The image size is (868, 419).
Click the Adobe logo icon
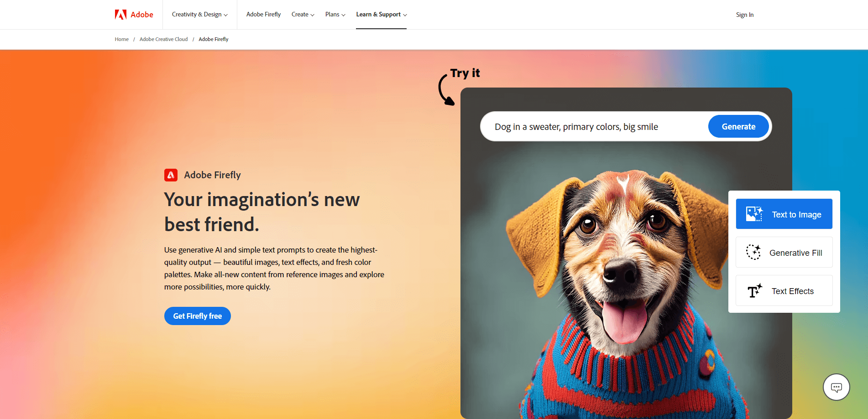tap(120, 15)
